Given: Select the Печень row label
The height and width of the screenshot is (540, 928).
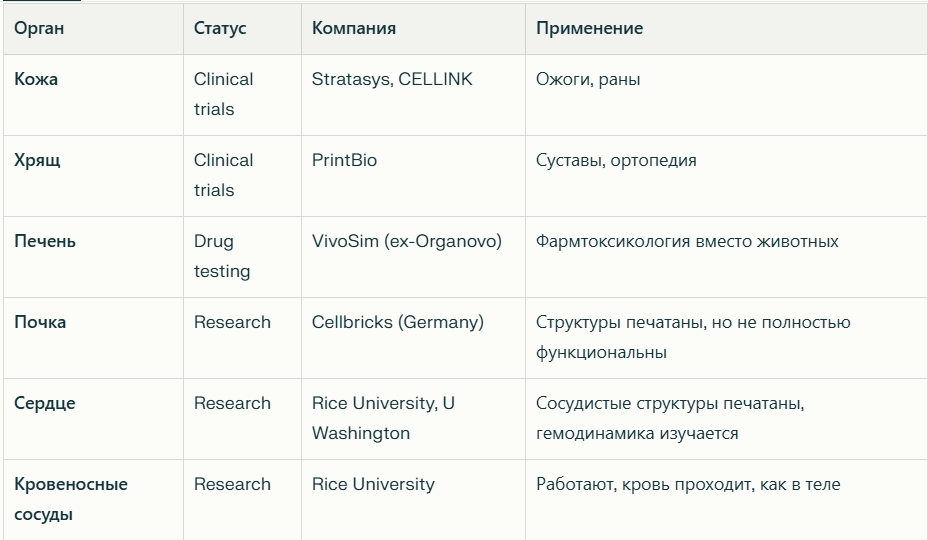Looking at the screenshot, I should click(45, 241).
